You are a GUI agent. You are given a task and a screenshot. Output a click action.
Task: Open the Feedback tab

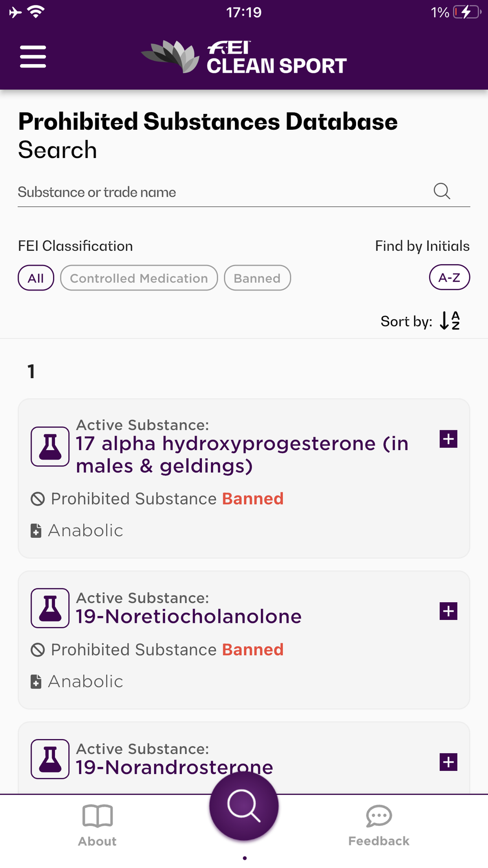pyautogui.click(x=378, y=823)
